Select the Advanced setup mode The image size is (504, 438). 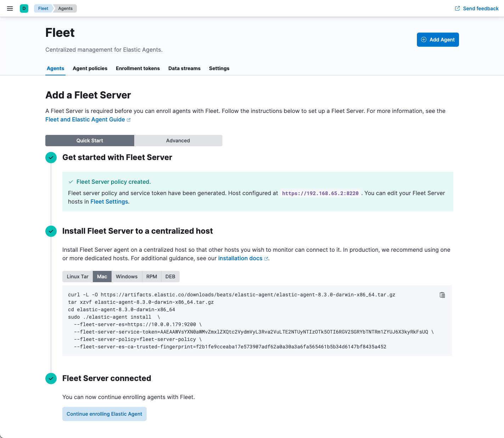pos(178,141)
